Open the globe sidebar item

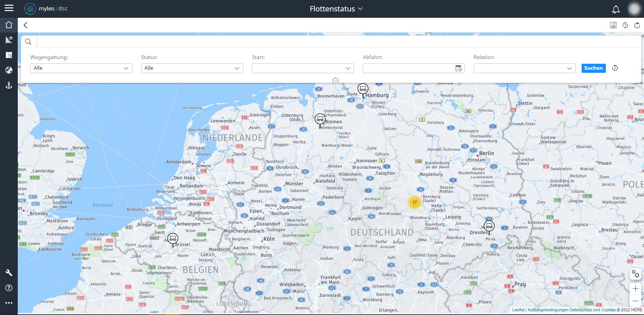[x=9, y=70]
